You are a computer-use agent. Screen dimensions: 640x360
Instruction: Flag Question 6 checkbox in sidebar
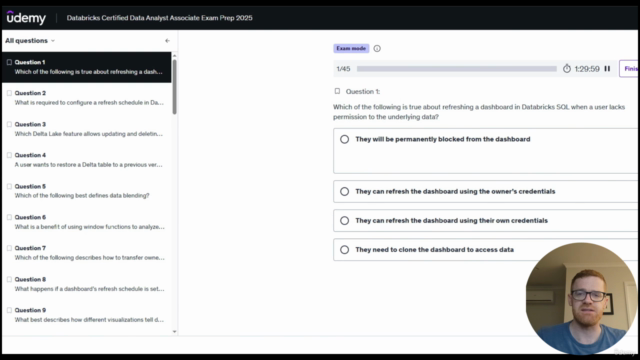click(x=9, y=217)
